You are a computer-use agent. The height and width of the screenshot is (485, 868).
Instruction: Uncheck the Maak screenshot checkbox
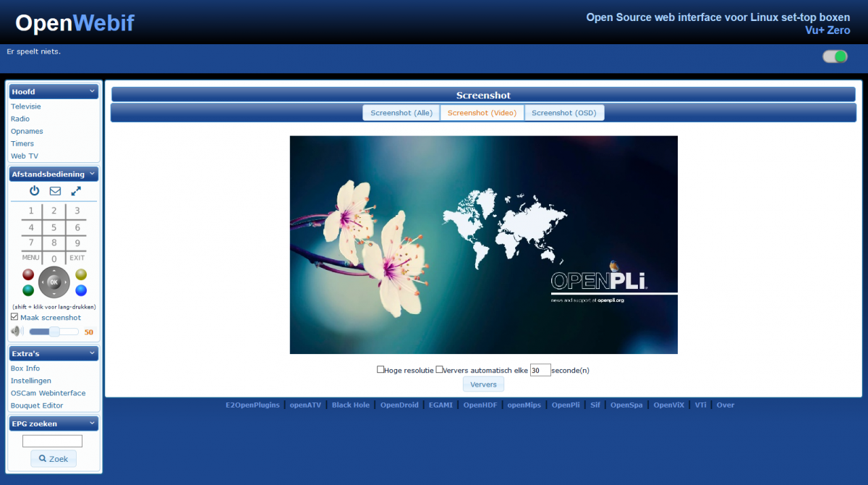point(14,316)
